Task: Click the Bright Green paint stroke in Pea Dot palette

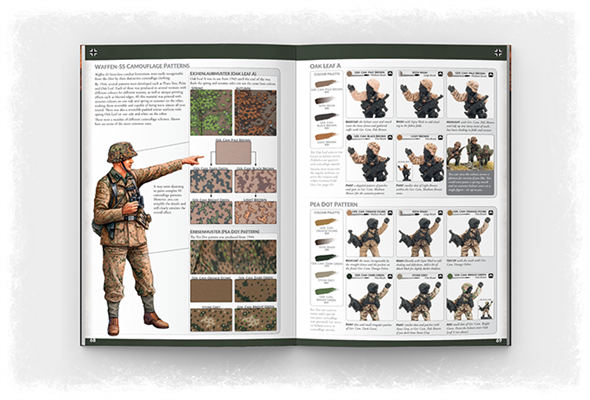Action: (x=326, y=292)
